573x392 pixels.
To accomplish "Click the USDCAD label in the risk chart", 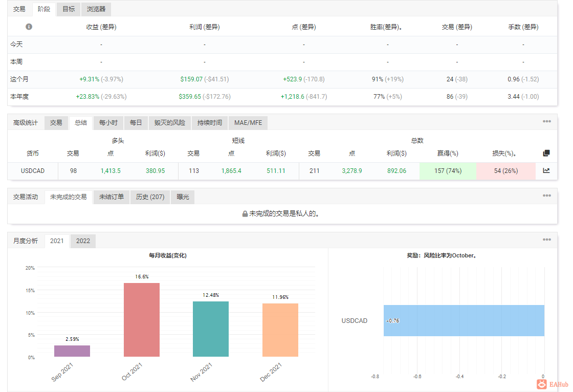I will click(355, 321).
